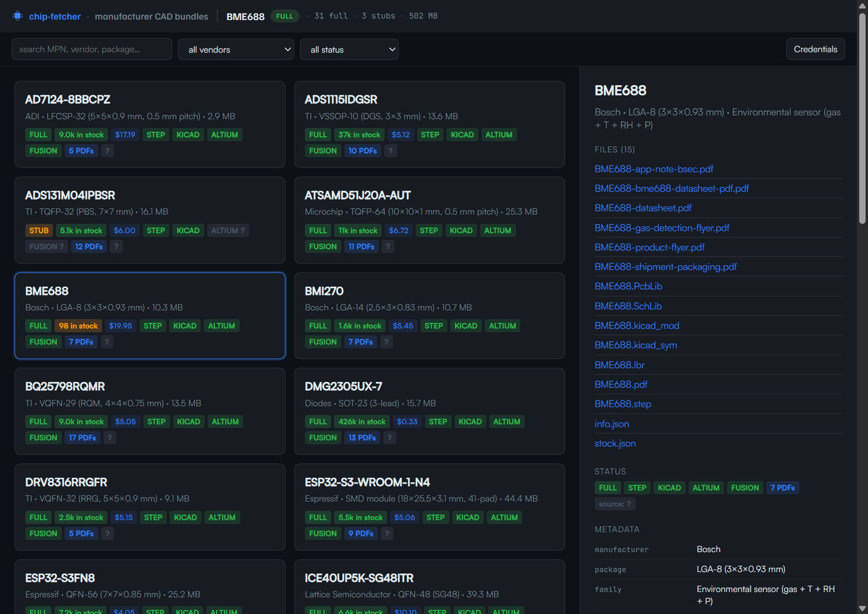Image resolution: width=868 pixels, height=614 pixels.
Task: Click the FULL badge beside the BME688 header
Action: tap(285, 16)
